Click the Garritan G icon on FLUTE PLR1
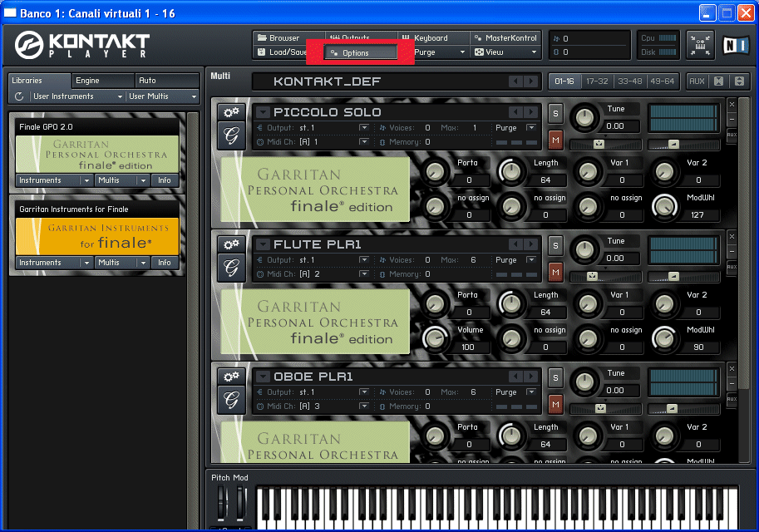The width and height of the screenshot is (759, 532). click(230, 267)
